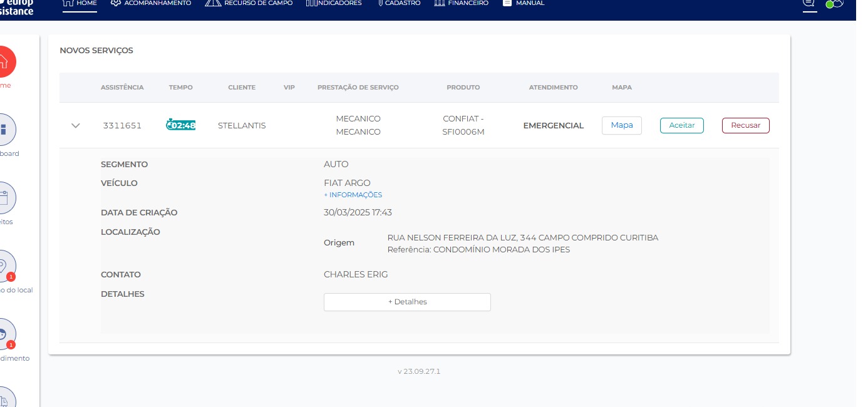Click the STELLANTIS client cell
The height and width of the screenshot is (407, 868).
click(242, 125)
